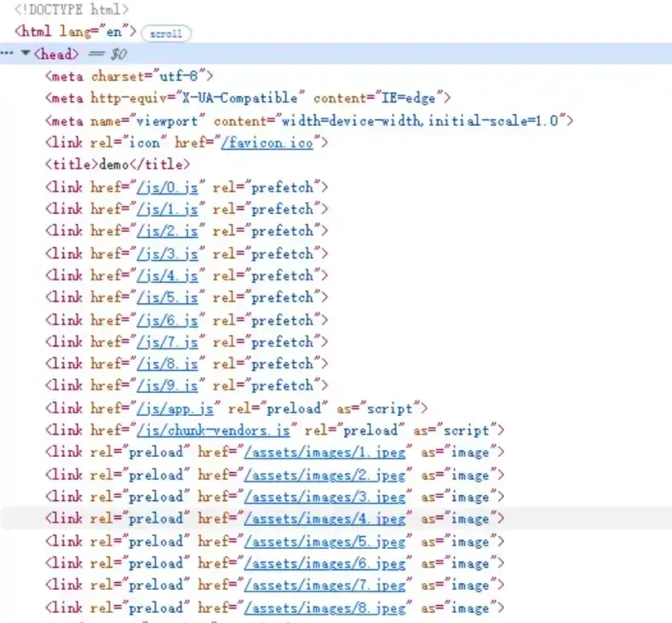Screen dimensions: 672x623
Task: Click the "X-UA-Compatible" http-equiv value
Action: click(x=240, y=98)
